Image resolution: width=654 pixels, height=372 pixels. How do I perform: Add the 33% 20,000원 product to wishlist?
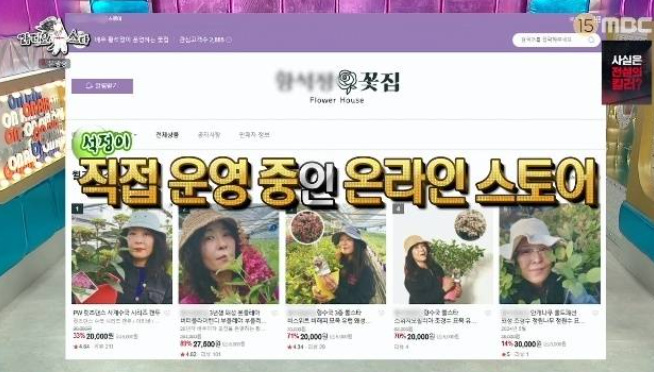coord(167,312)
